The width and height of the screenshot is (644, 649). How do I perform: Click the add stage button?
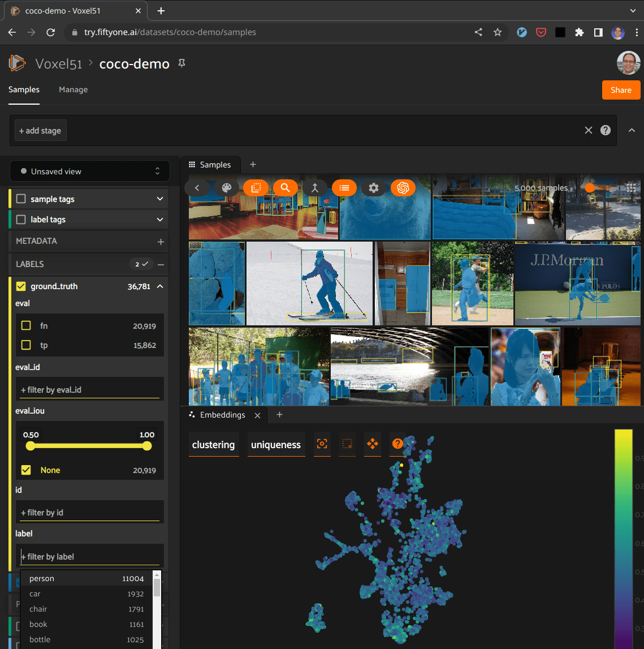click(40, 131)
